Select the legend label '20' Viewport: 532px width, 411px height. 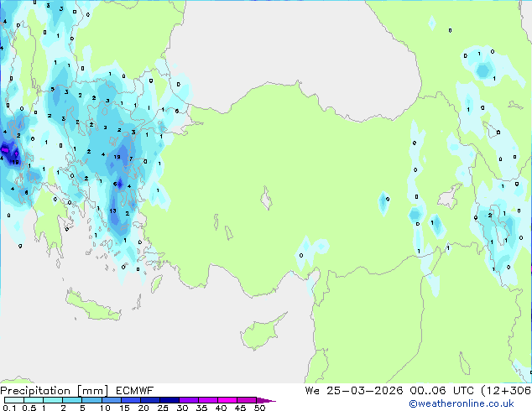pos(143,408)
